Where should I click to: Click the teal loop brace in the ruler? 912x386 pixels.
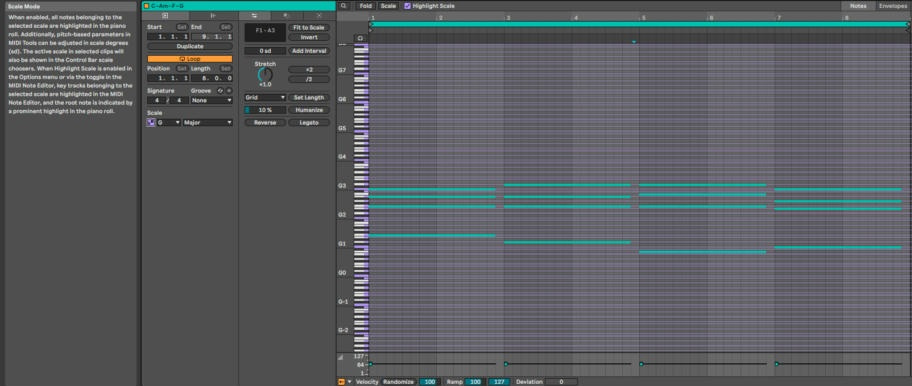tap(639, 24)
